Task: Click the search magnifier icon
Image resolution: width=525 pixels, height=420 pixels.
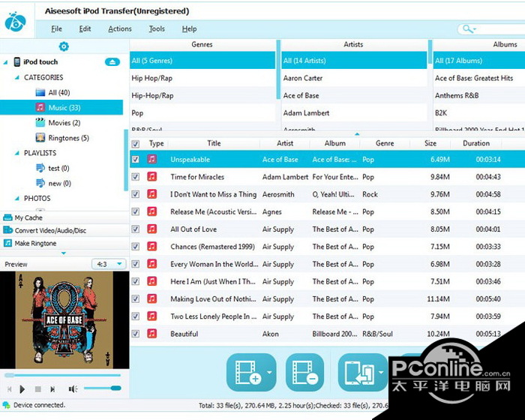Action: pyautogui.click(x=469, y=28)
